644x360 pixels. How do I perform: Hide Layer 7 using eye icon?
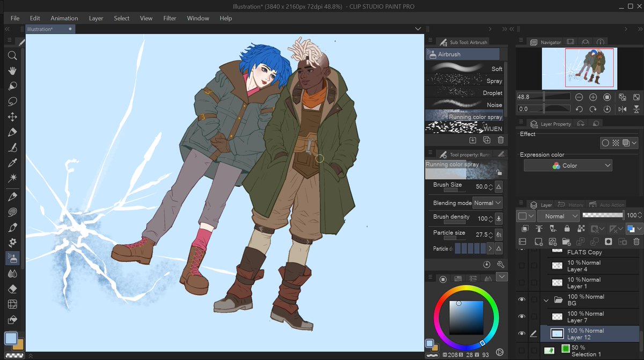pos(521,317)
